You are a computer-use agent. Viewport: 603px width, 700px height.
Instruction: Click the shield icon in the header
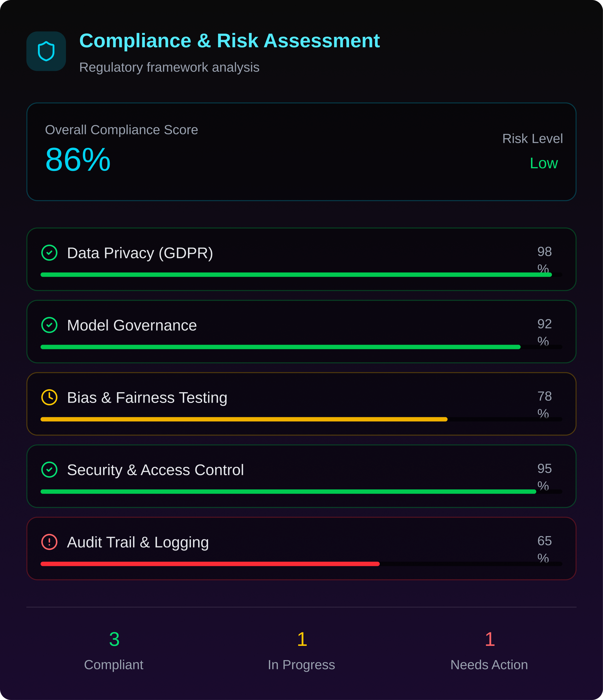(x=46, y=52)
